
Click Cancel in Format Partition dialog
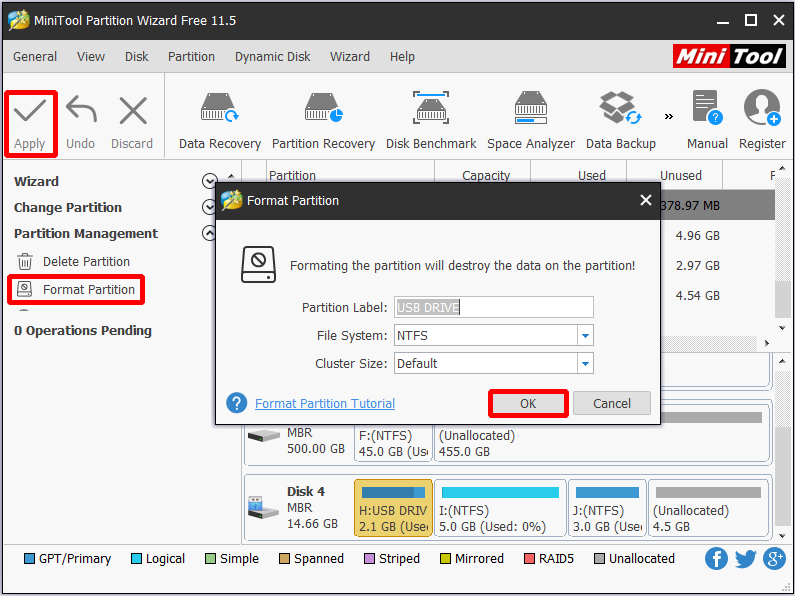click(612, 403)
